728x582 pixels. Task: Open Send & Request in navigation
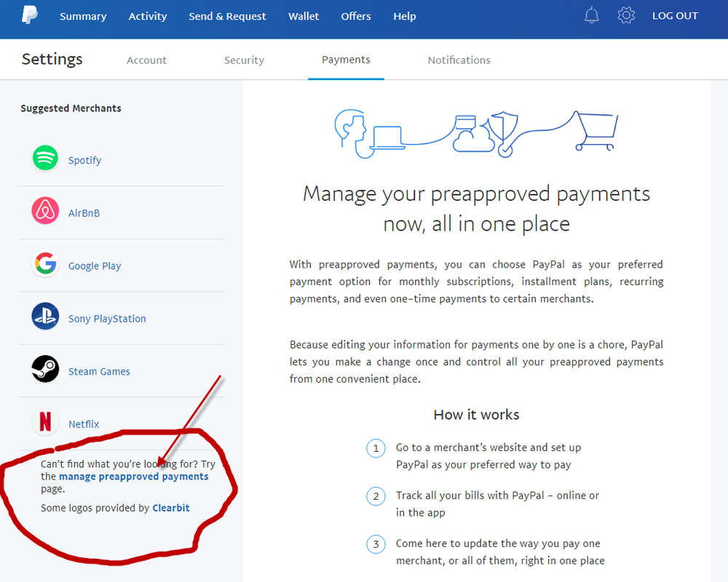(227, 16)
